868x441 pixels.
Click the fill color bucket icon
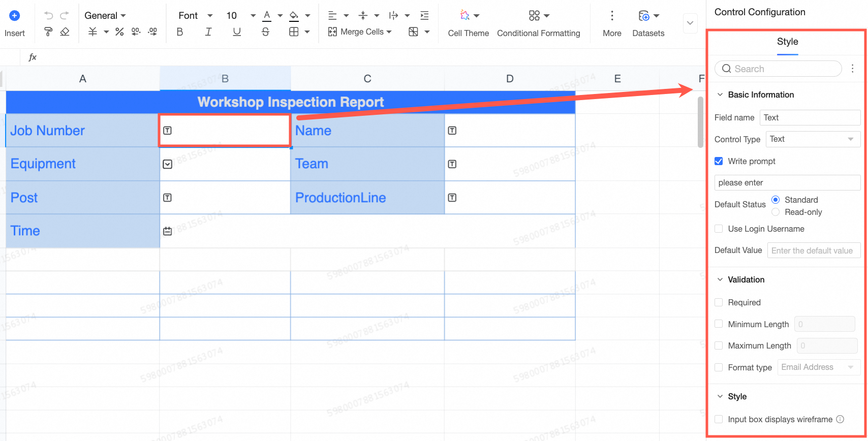(294, 16)
